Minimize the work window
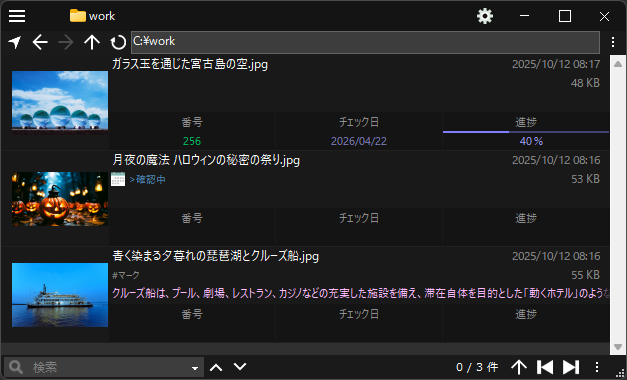The height and width of the screenshot is (380, 627). pyautogui.click(x=525, y=16)
